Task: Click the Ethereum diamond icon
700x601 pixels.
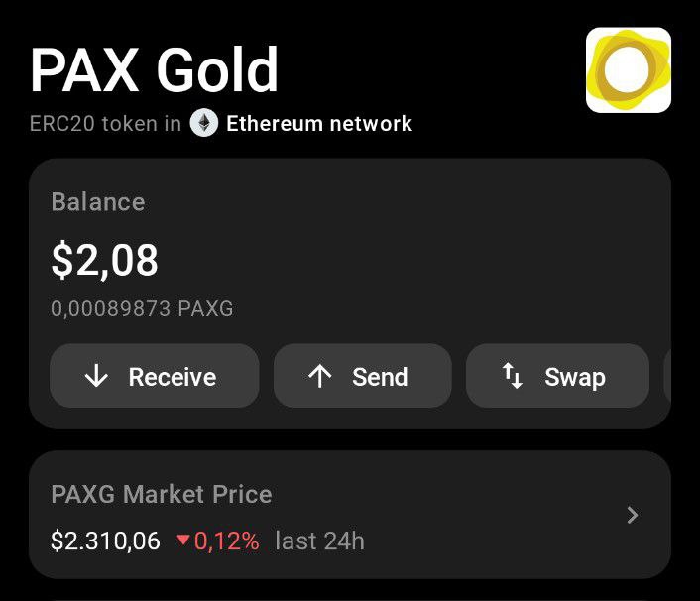Action: tap(204, 124)
